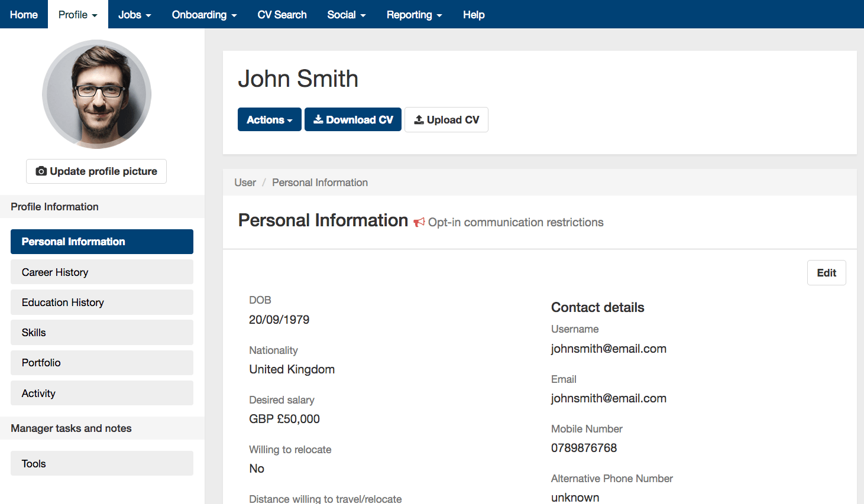This screenshot has width=864, height=504.
Task: View the Activity section
Action: coord(102,393)
